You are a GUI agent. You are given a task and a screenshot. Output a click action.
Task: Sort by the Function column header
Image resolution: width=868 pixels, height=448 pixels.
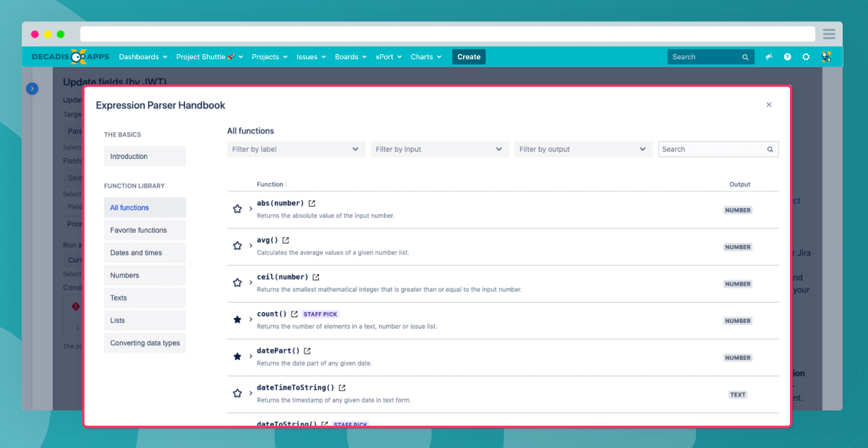pyautogui.click(x=271, y=184)
